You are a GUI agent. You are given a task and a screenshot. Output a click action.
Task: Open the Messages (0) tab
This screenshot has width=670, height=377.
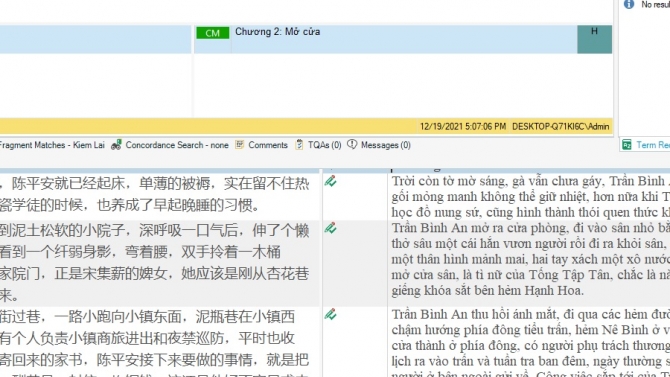(x=385, y=145)
